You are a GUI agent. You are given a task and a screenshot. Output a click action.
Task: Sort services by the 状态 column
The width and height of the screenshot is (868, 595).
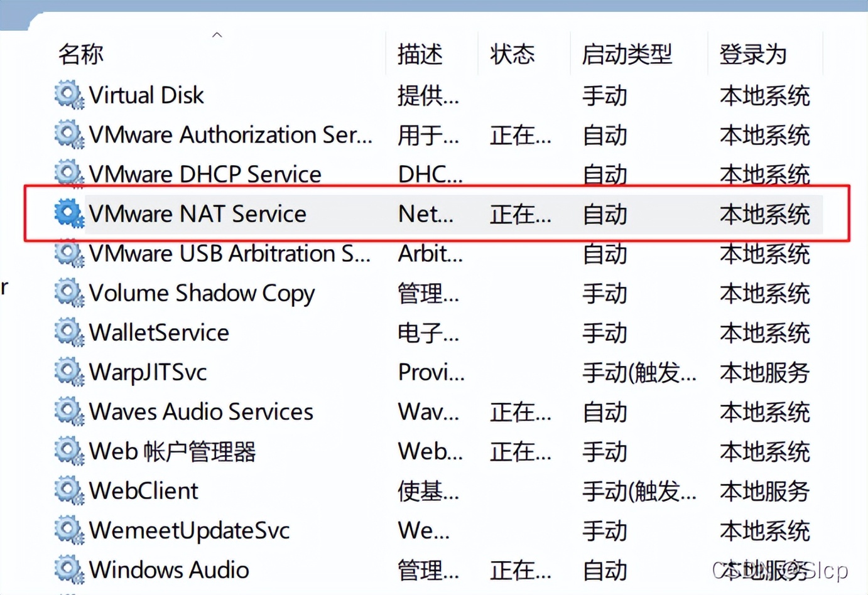(512, 55)
